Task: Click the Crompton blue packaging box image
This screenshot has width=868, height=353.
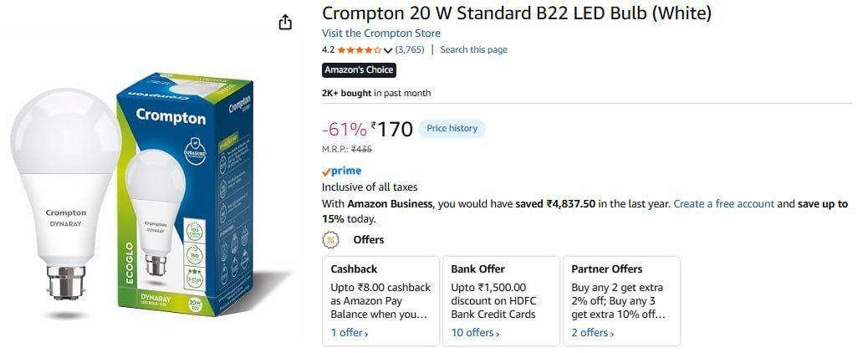Action: click(185, 194)
